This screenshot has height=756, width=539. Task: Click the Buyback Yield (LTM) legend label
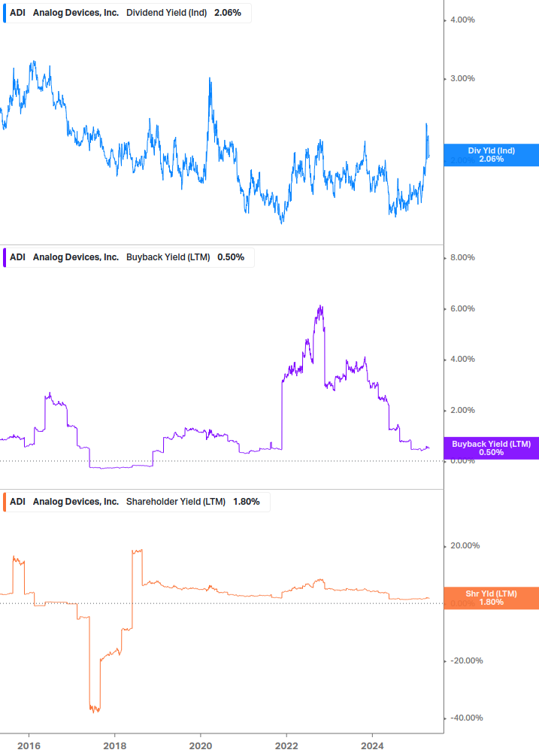tap(168, 257)
